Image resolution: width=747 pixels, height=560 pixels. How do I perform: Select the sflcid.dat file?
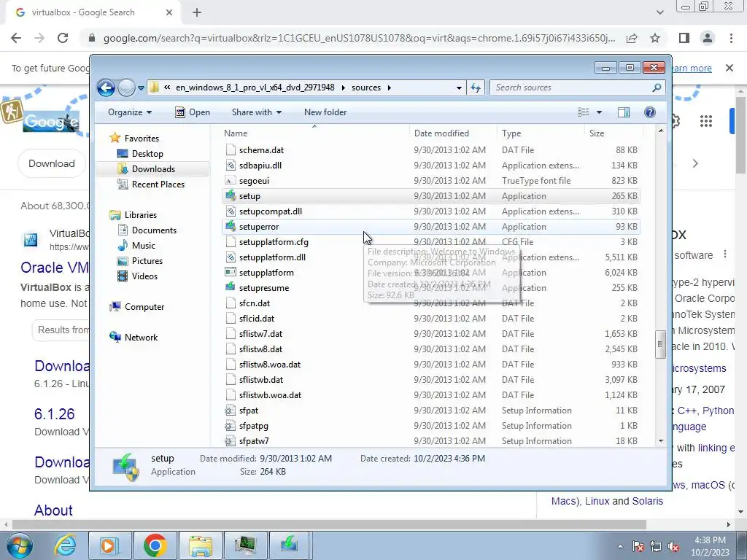tap(256, 319)
